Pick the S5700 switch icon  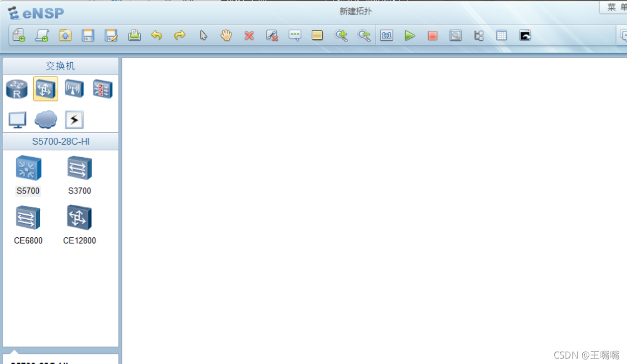click(x=28, y=168)
